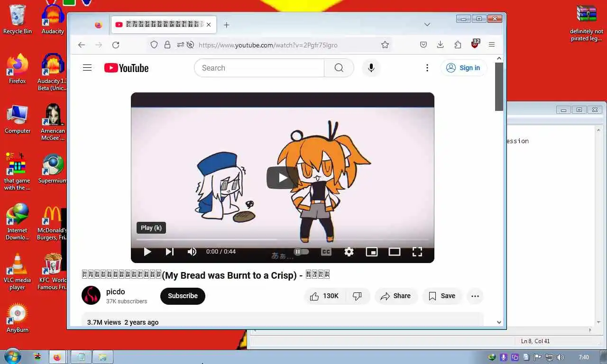Open the Firefox hamburger application menu
Image resolution: width=607 pixels, height=364 pixels.
pyautogui.click(x=492, y=45)
